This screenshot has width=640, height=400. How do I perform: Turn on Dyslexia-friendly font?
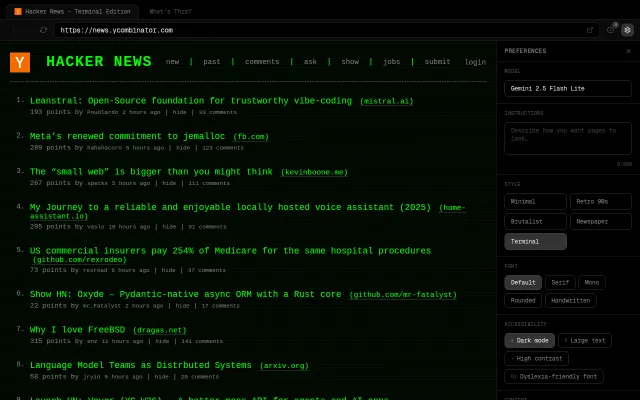coord(554,376)
